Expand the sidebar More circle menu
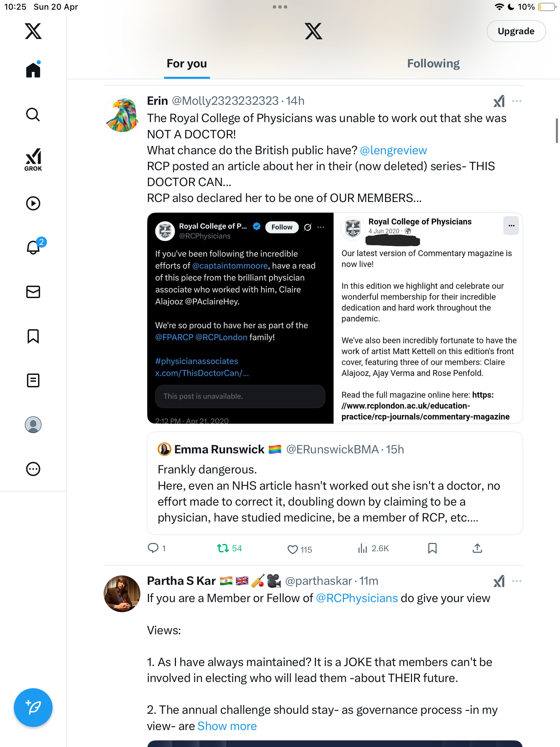Viewport: 560px width, 747px height. pos(33,469)
